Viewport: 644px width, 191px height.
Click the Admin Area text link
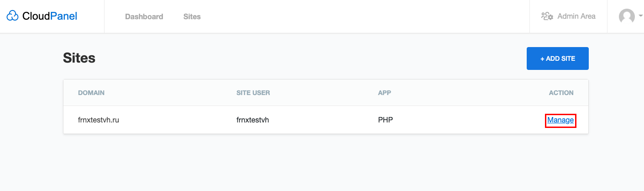tap(576, 16)
